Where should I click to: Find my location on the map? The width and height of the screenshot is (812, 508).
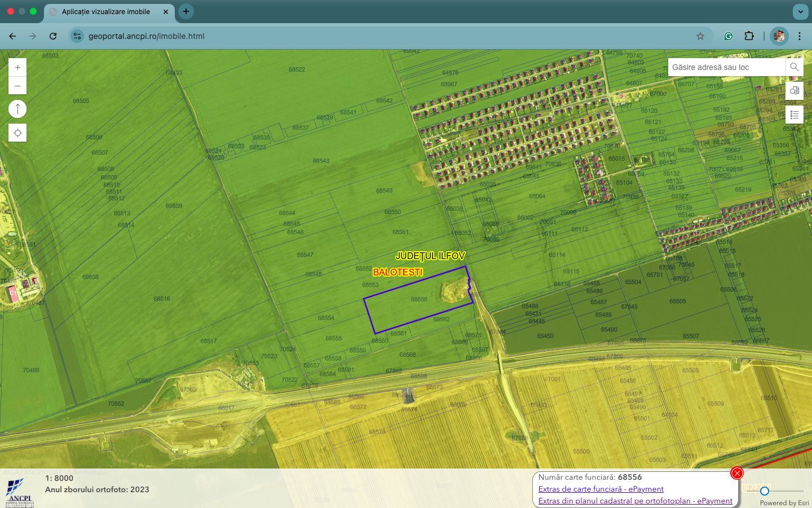(17, 133)
